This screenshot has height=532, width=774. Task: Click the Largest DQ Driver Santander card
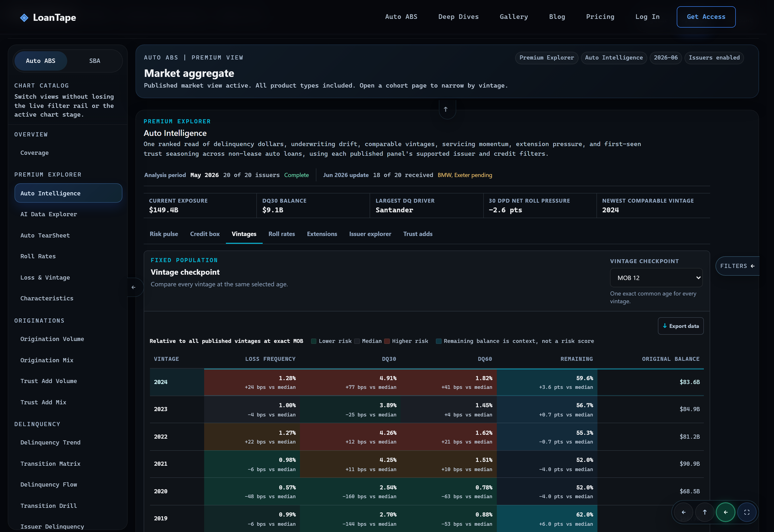coord(427,206)
